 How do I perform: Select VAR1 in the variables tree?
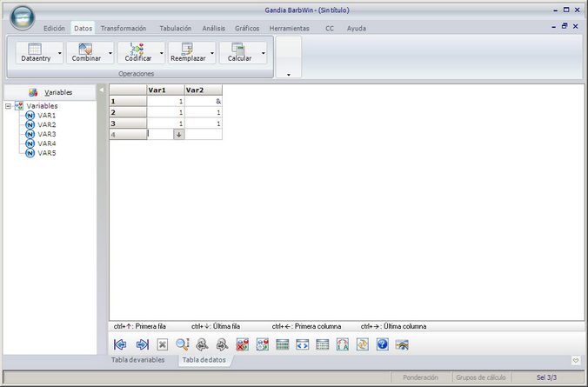(x=46, y=116)
